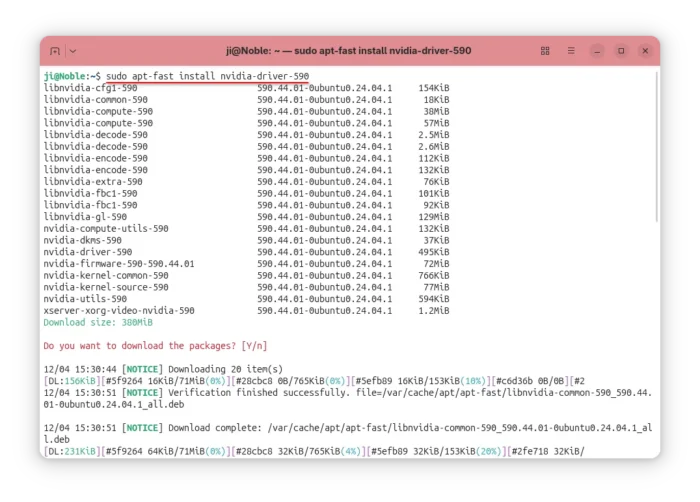Expand the new tab dropdown arrow

click(x=73, y=50)
